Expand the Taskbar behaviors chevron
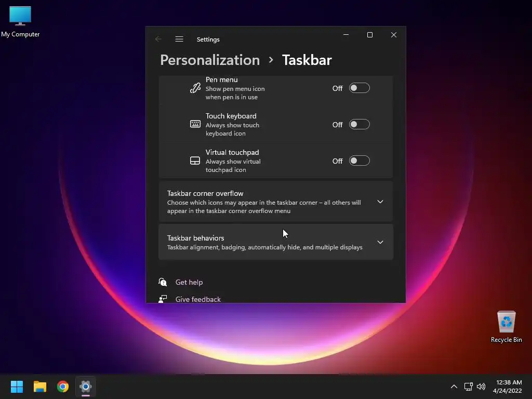532x399 pixels. (x=380, y=242)
